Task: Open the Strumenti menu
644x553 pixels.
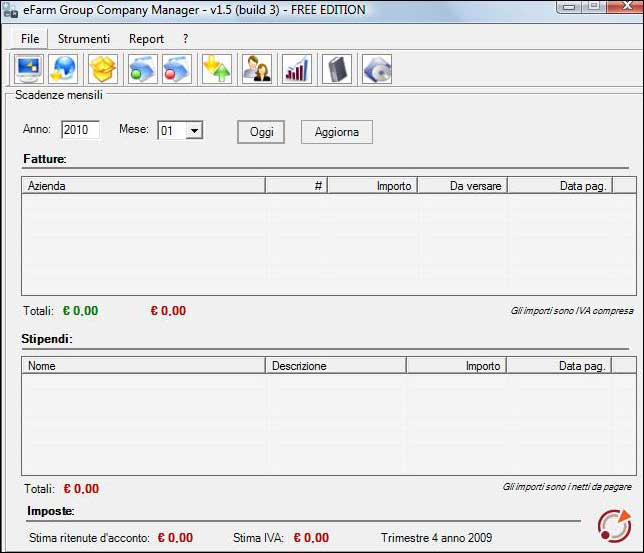Action: click(84, 39)
